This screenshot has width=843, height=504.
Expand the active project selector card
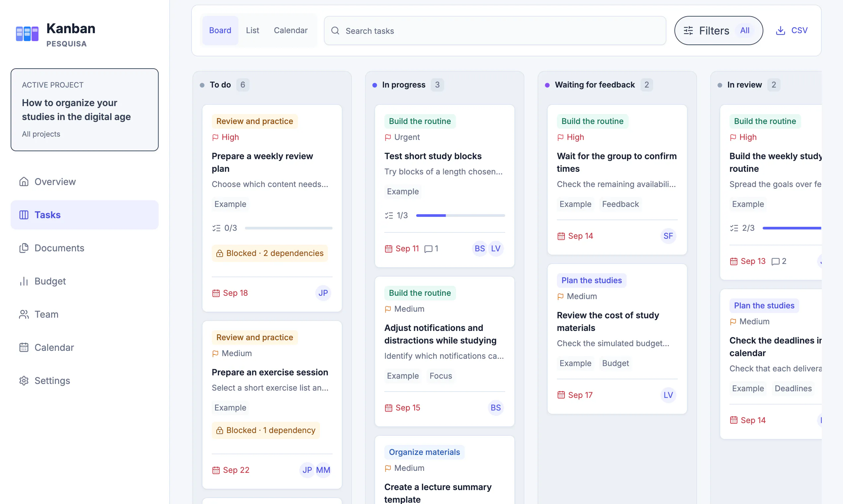84,110
